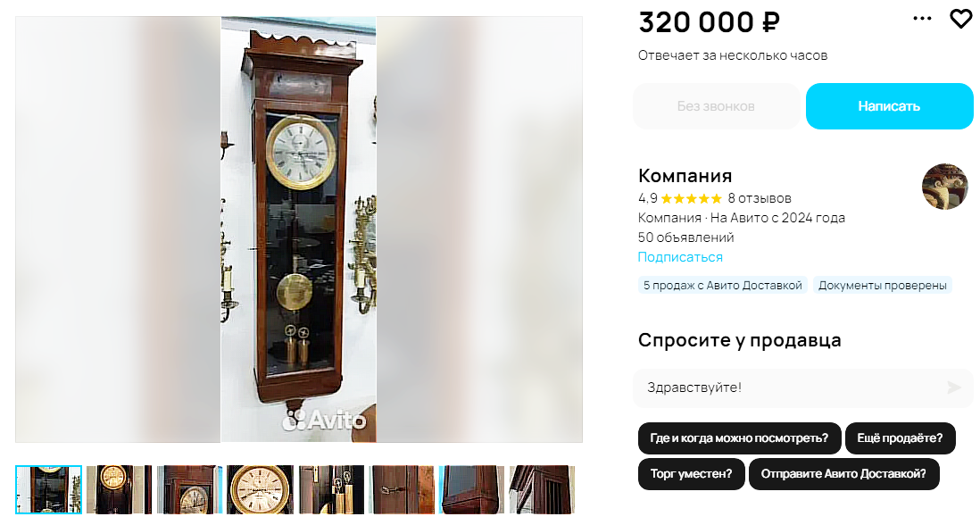The width and height of the screenshot is (980, 525).
Task: Subscribe to seller via Подписаться link
Action: [x=680, y=257]
